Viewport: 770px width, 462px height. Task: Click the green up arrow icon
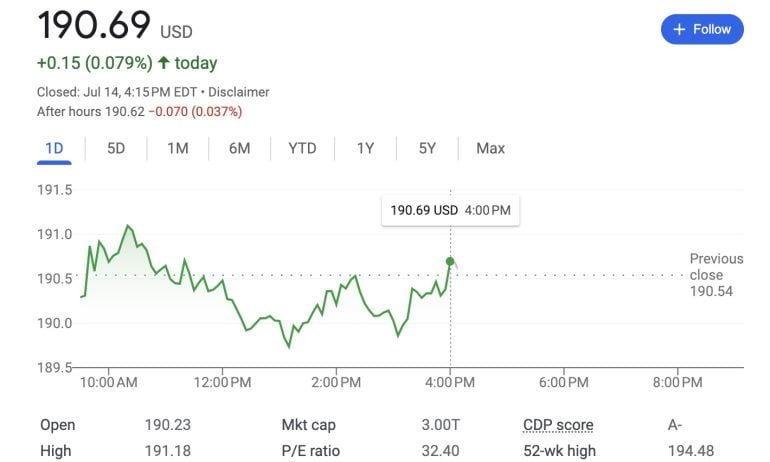tap(163, 63)
